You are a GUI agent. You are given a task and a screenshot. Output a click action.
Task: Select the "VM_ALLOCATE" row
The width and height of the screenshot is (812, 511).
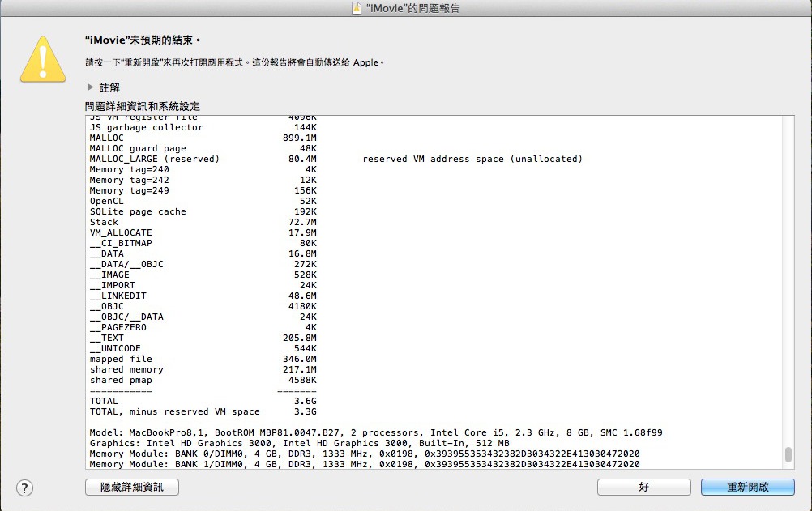203,232
